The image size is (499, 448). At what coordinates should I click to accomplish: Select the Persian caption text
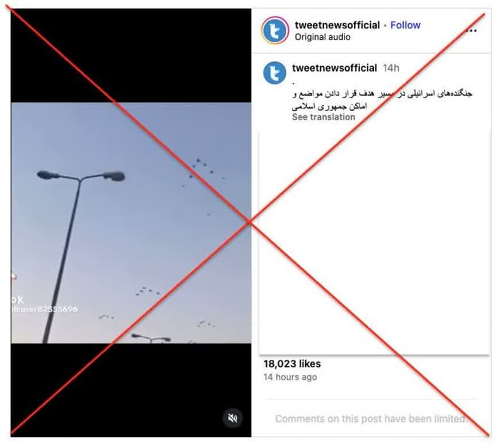pyautogui.click(x=382, y=99)
